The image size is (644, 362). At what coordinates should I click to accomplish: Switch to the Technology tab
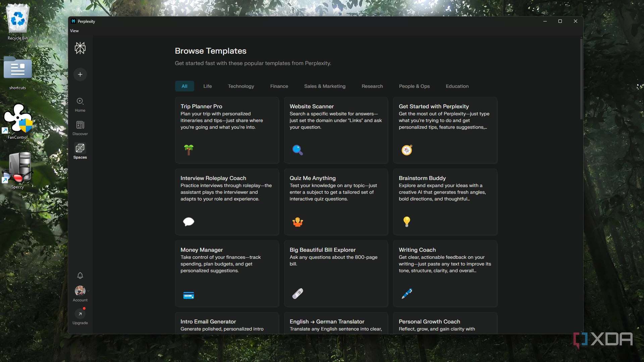click(x=241, y=86)
